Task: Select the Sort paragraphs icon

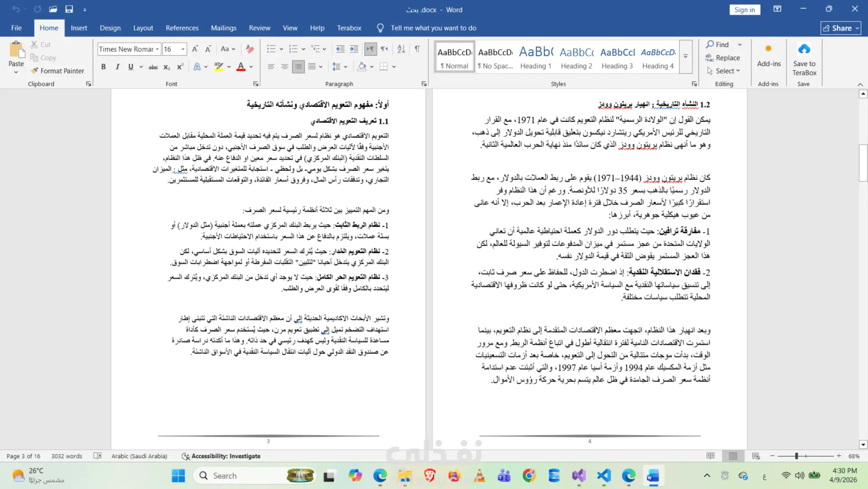Action: [401, 49]
